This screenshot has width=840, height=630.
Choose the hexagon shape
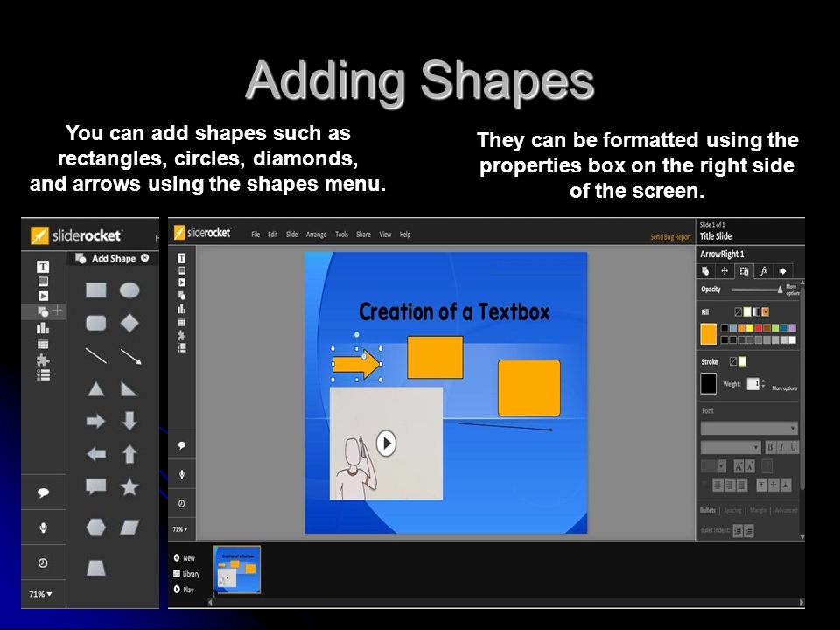coord(96,528)
